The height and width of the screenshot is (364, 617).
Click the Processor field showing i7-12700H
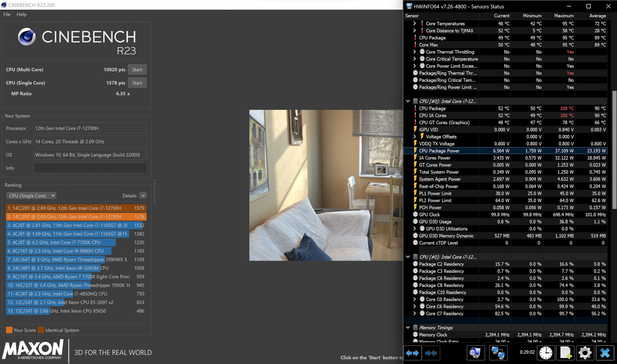click(90, 128)
